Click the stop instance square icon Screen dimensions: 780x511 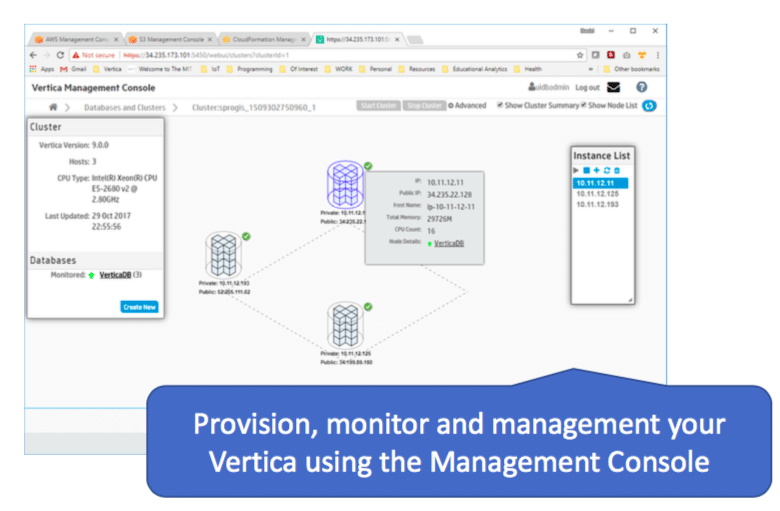click(x=586, y=170)
